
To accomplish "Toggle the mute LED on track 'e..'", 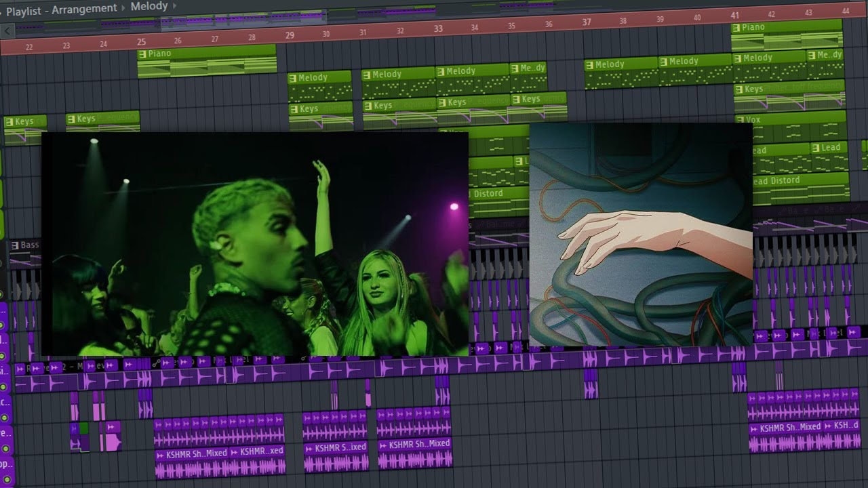I will [x=5, y=448].
